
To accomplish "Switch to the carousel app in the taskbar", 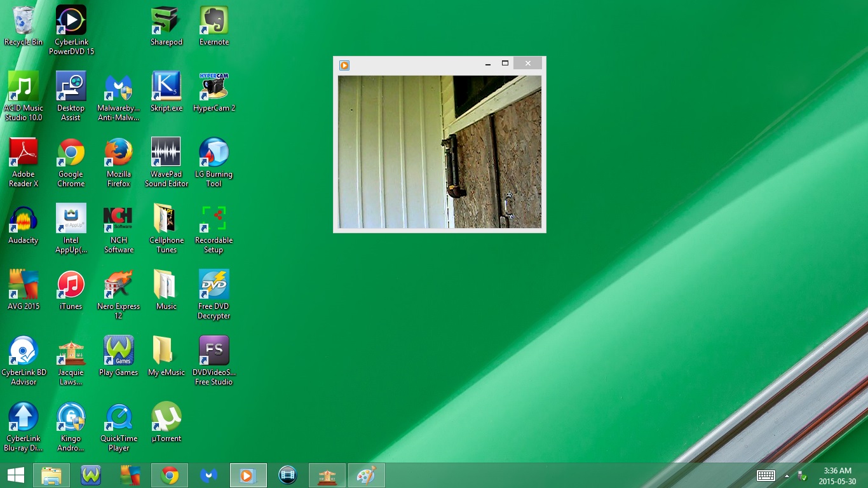I will pos(327,475).
